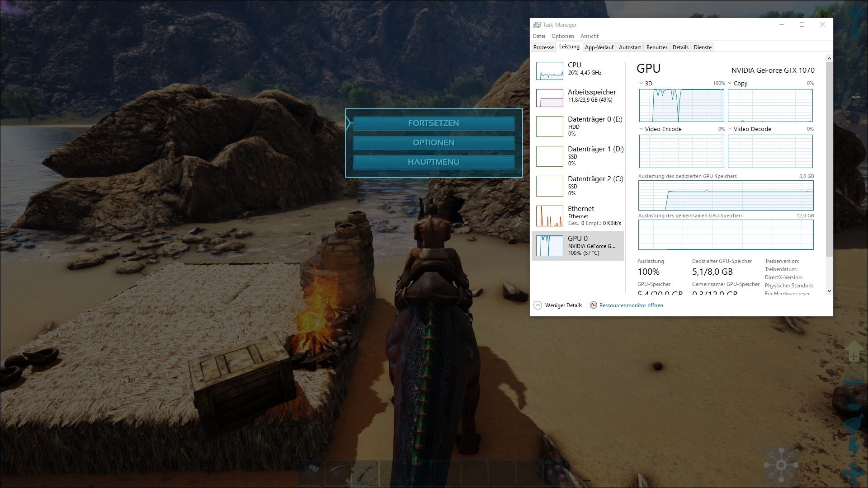Return to HAUPTMENÜ in the game
This screenshot has width=868, height=488.
tap(434, 162)
